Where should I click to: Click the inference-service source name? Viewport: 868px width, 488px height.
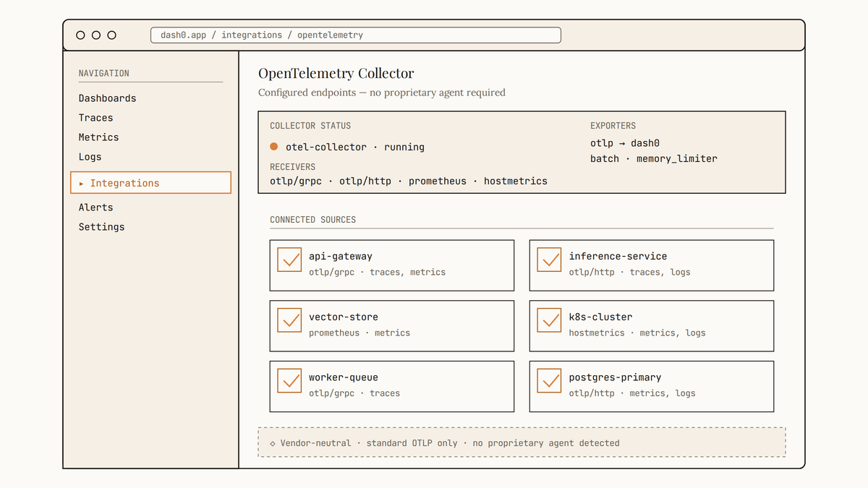(x=618, y=256)
